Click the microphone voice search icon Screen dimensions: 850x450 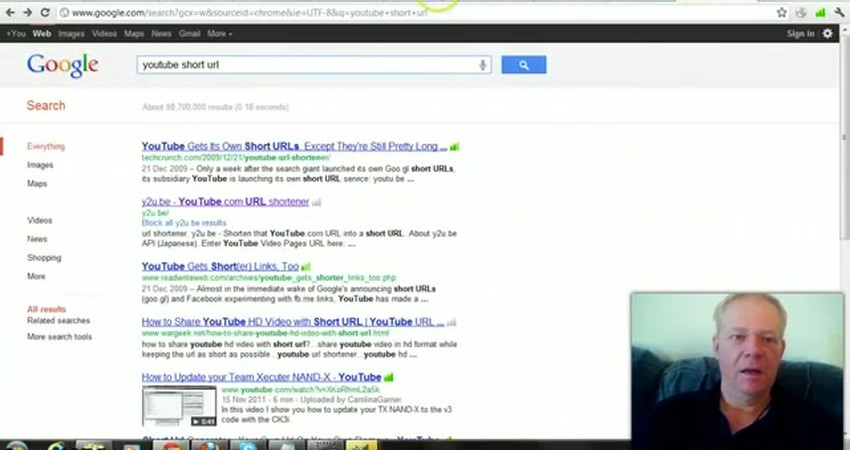pyautogui.click(x=483, y=65)
